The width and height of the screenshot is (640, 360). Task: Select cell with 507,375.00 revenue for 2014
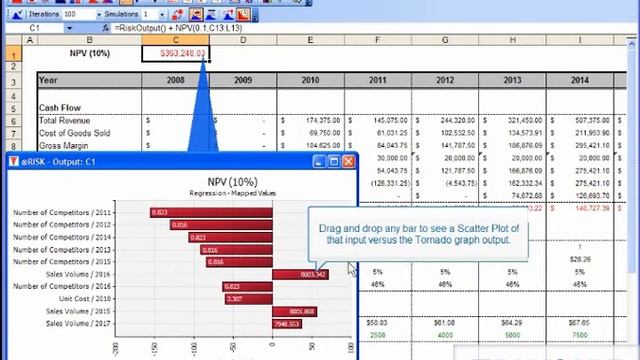click(x=580, y=120)
